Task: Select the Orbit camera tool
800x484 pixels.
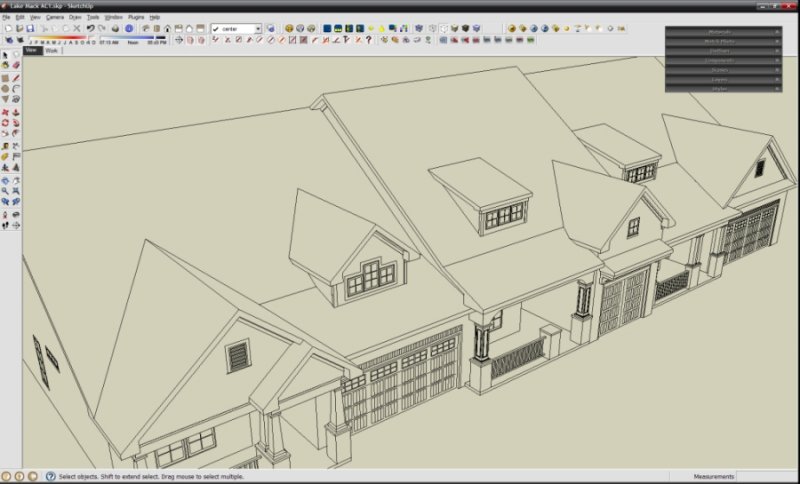Action: (5, 179)
